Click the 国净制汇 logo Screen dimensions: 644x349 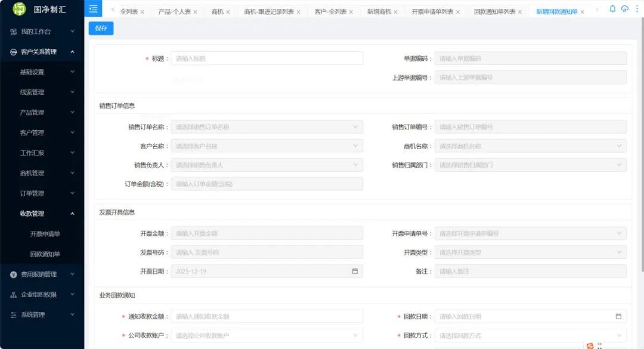point(20,9)
